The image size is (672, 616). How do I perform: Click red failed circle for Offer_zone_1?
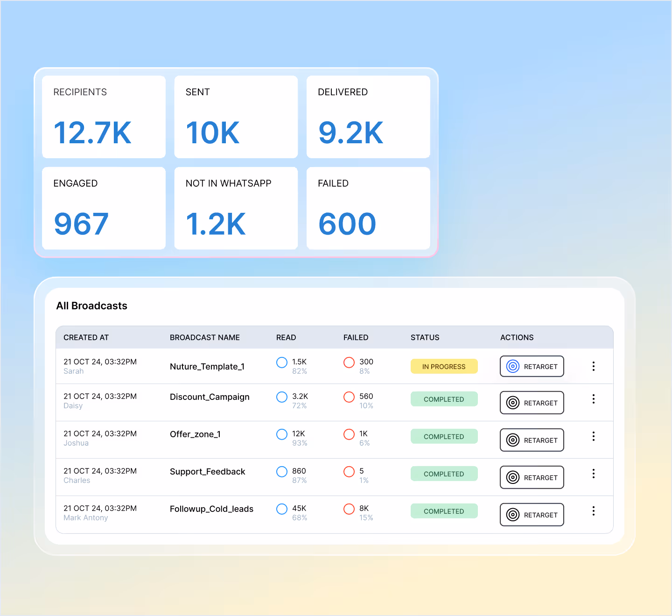pos(349,434)
